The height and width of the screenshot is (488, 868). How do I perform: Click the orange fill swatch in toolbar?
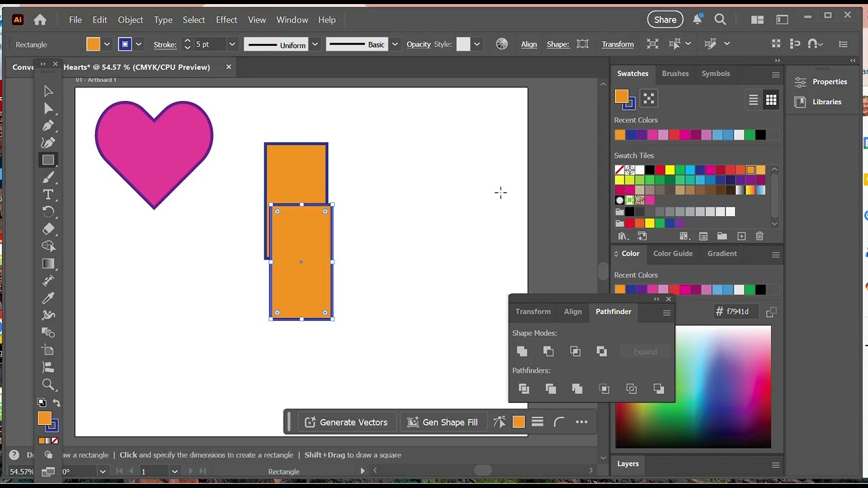coord(45,419)
